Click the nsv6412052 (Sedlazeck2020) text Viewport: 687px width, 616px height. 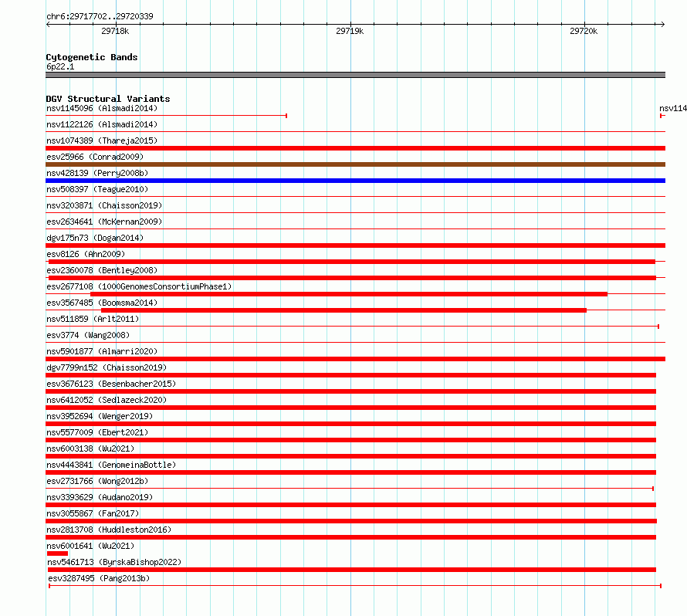(107, 400)
